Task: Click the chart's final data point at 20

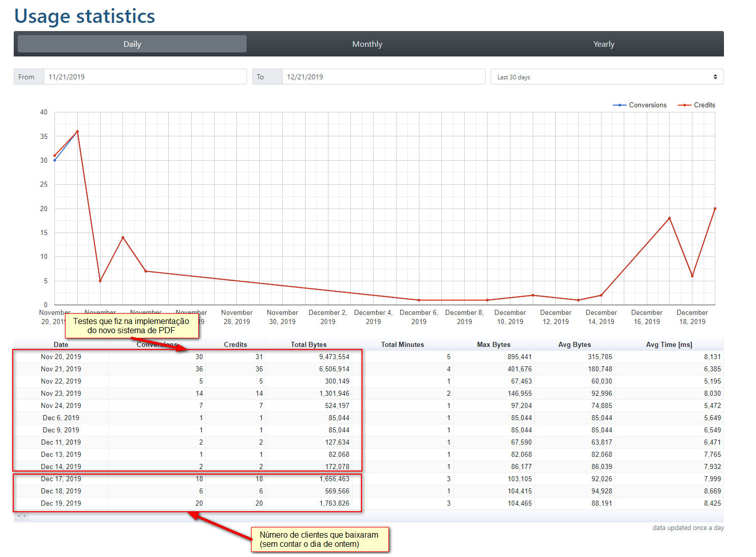Action: click(715, 209)
